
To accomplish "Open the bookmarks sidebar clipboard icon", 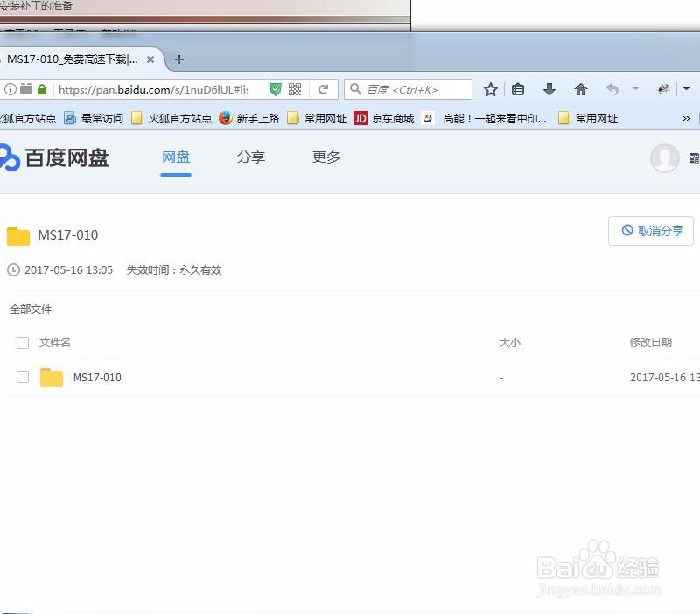I will [x=519, y=89].
